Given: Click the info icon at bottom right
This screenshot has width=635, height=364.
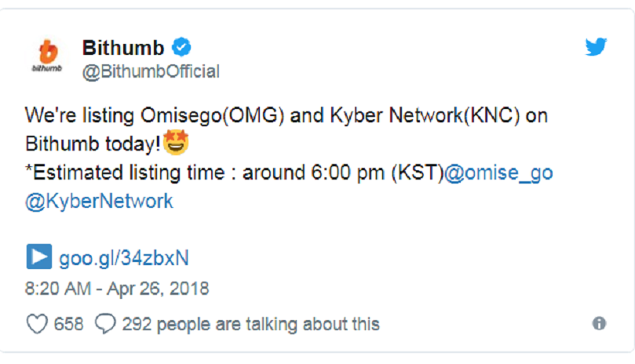Looking at the screenshot, I should pyautogui.click(x=599, y=323).
